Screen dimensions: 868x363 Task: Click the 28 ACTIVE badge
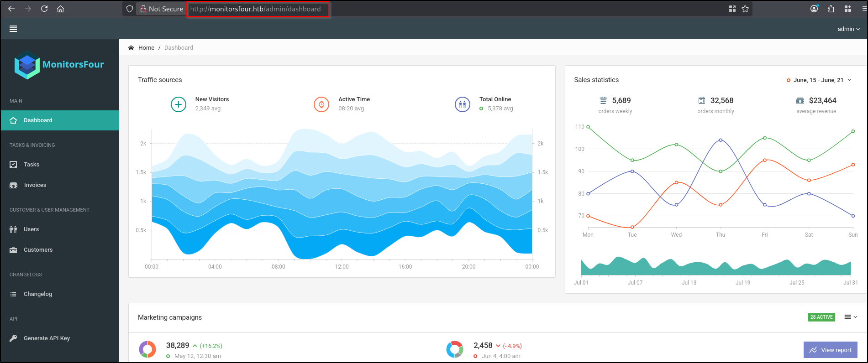pyautogui.click(x=821, y=317)
